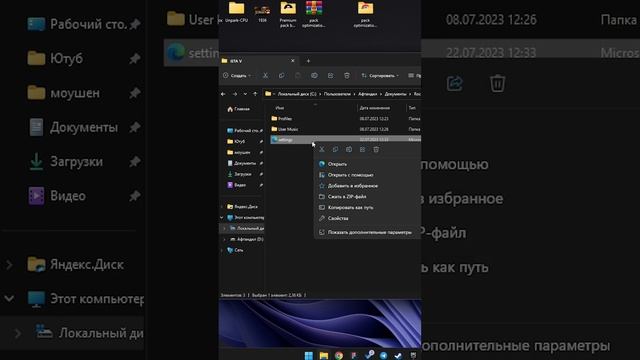Sort by the Имя column header
Image resolution: width=640 pixels, height=360 pixels.
point(280,108)
